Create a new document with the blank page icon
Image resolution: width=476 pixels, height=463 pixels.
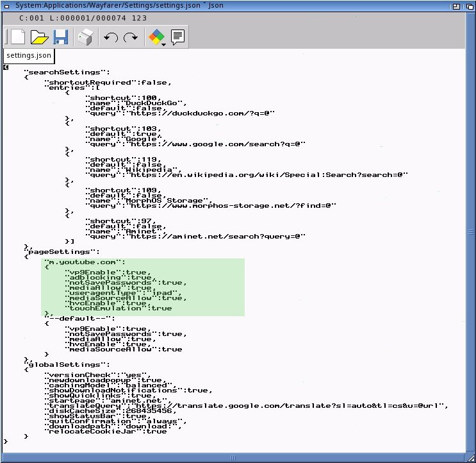[x=17, y=37]
